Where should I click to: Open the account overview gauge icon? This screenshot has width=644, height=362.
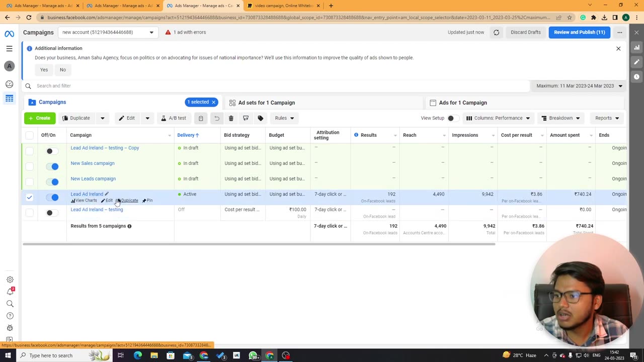click(x=9, y=84)
